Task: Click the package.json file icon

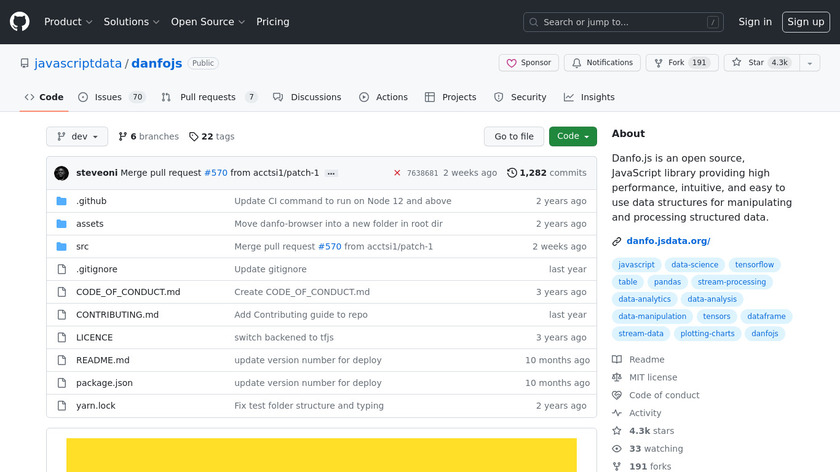Action: click(62, 383)
